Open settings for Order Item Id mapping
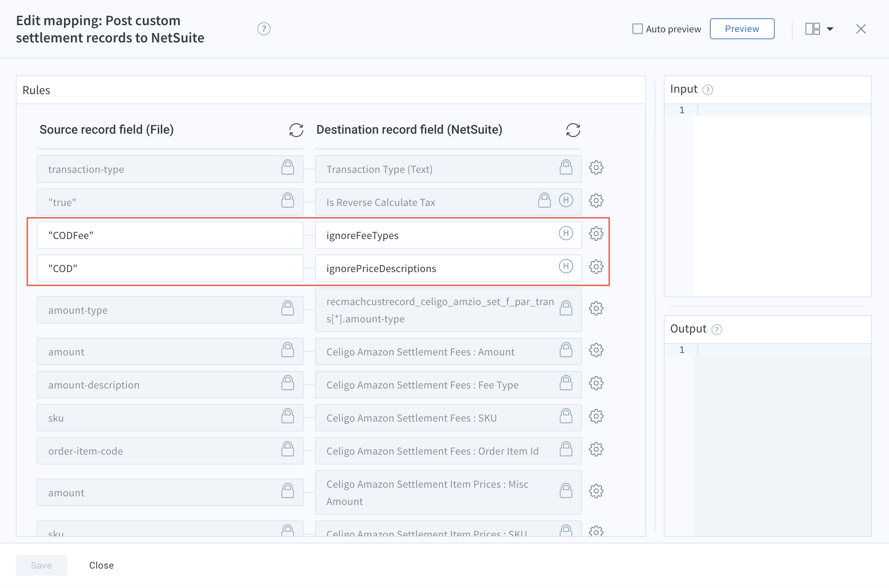The width and height of the screenshot is (889, 588). [596, 449]
